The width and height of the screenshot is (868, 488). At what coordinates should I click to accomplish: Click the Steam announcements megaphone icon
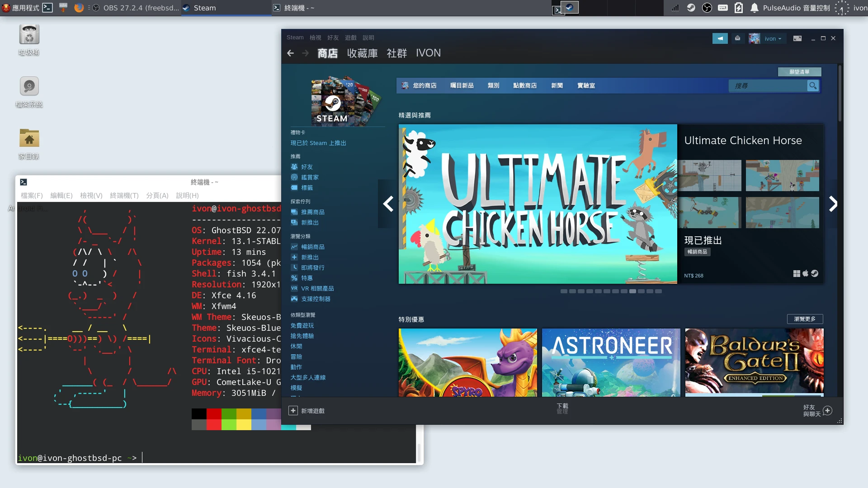coord(720,38)
